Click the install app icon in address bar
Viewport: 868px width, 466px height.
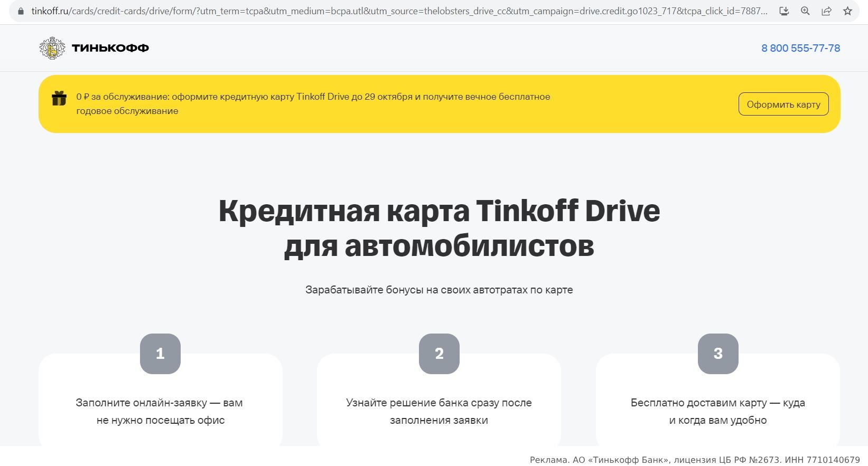[784, 11]
